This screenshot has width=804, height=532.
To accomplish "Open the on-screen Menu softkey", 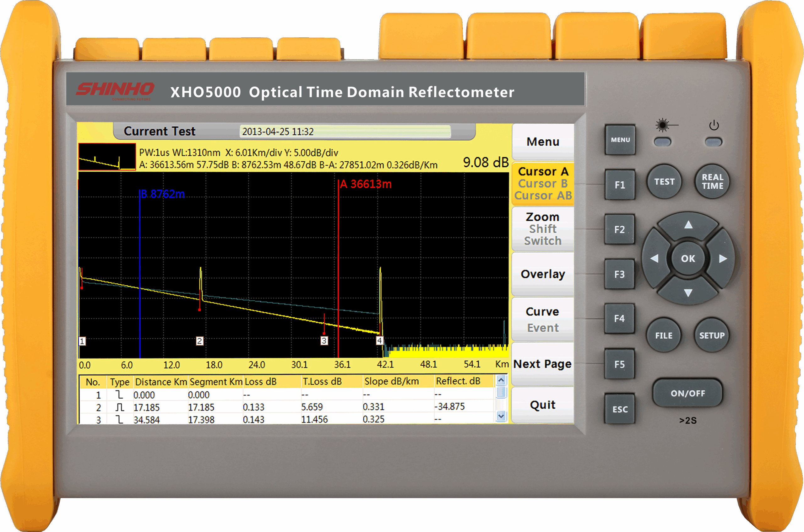I will coord(543,142).
